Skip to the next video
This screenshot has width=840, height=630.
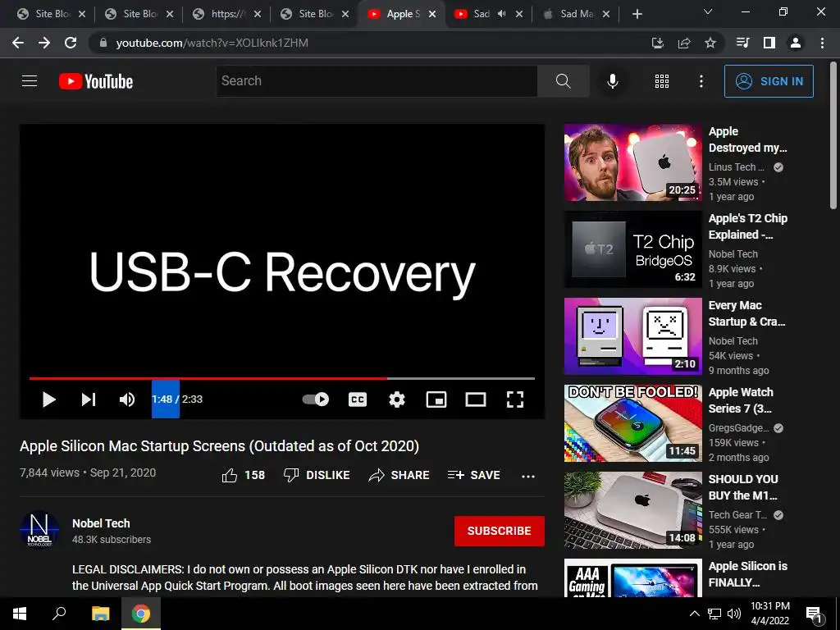pyautogui.click(x=89, y=399)
